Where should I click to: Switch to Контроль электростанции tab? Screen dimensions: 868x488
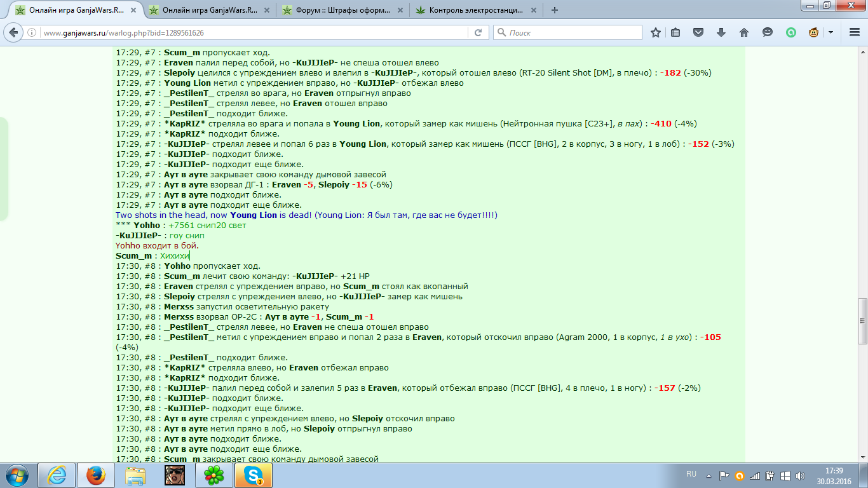tap(475, 10)
